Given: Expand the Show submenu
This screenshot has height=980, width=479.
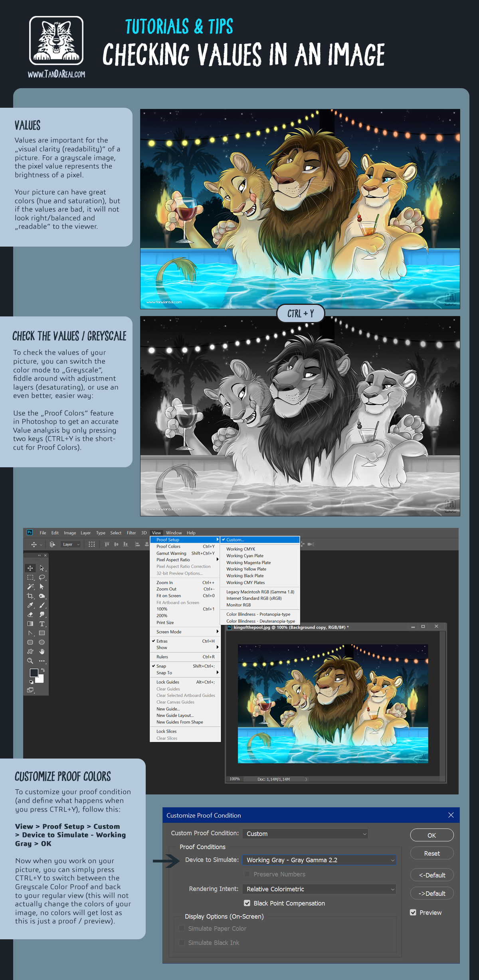Looking at the screenshot, I should [185, 648].
